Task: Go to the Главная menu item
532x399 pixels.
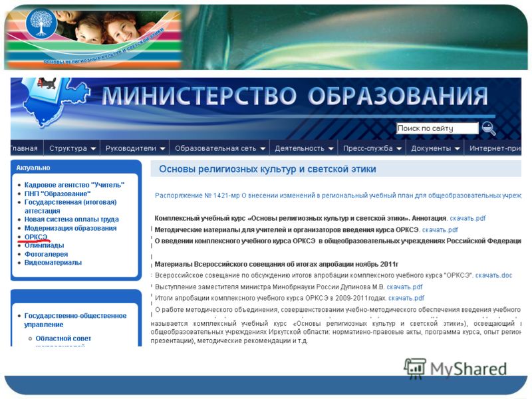Action: point(25,148)
